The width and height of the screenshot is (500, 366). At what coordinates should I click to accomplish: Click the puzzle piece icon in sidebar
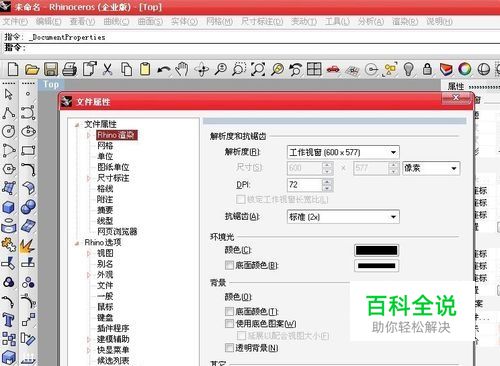[x=9, y=244]
